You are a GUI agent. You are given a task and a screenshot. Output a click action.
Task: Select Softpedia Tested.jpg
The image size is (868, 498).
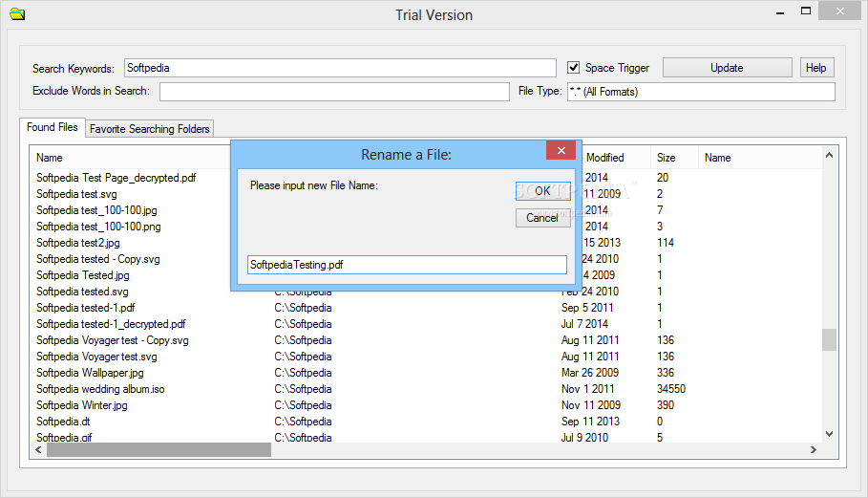click(x=82, y=274)
